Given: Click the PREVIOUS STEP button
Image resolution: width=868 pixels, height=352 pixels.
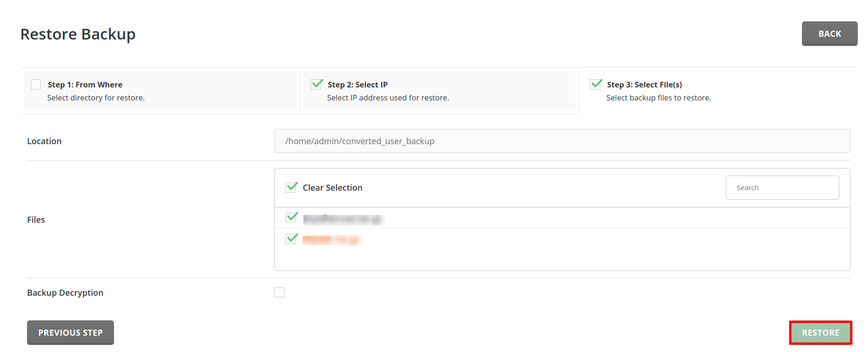Looking at the screenshot, I should click(70, 332).
